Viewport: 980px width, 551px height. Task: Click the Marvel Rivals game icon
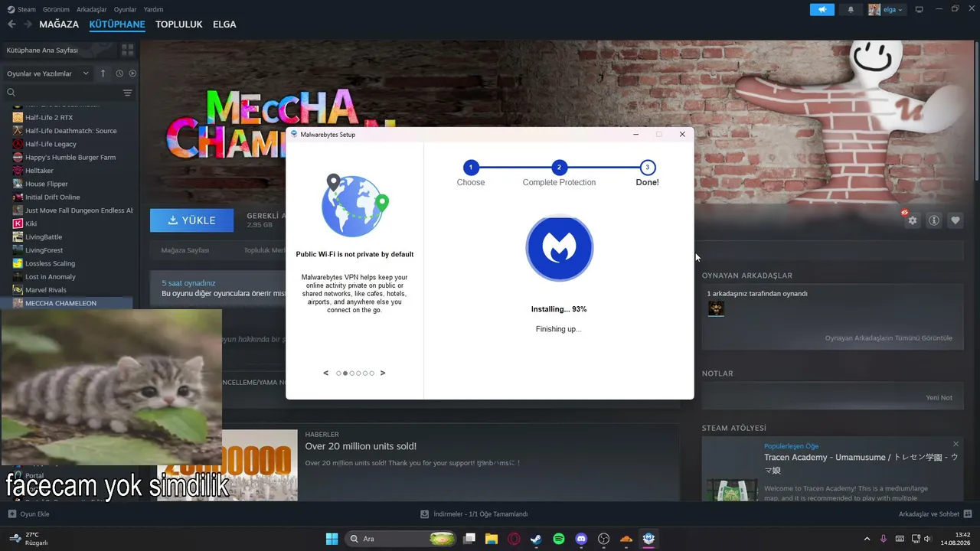18,290
